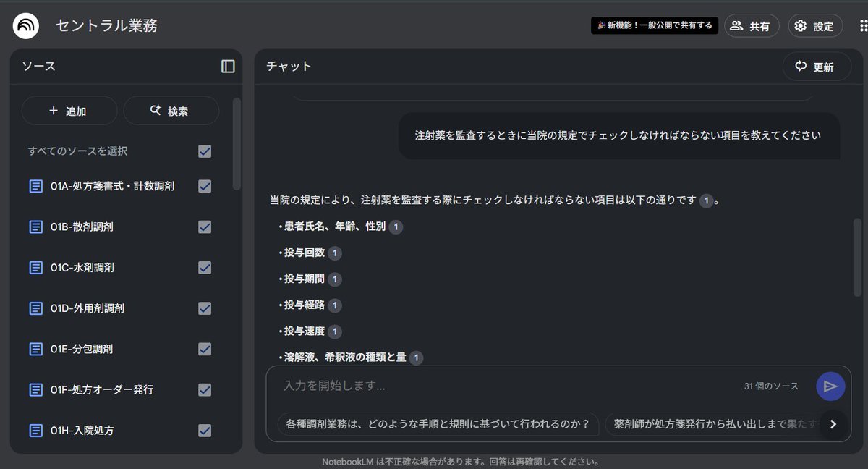The height and width of the screenshot is (469, 868).
Task: Open source 01F-処方オーダー発行
Action: tap(102, 389)
